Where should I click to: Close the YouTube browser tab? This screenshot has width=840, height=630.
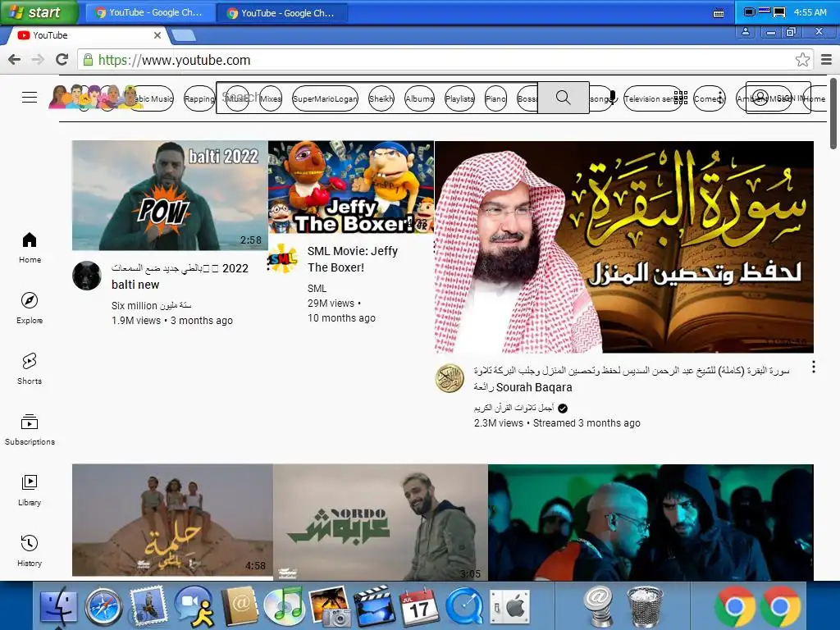coord(157,35)
